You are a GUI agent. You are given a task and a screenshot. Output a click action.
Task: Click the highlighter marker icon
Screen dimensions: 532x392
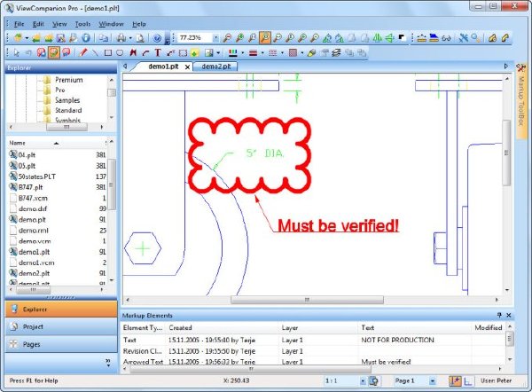(x=312, y=53)
